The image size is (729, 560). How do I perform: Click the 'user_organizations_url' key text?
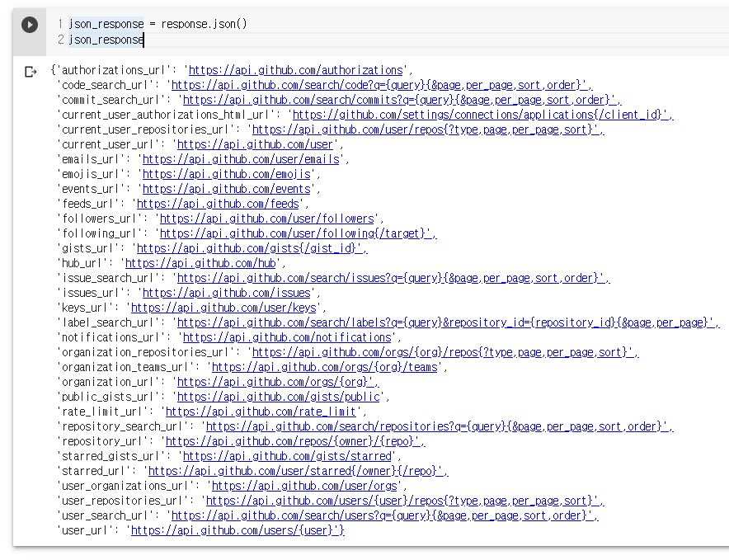point(125,487)
